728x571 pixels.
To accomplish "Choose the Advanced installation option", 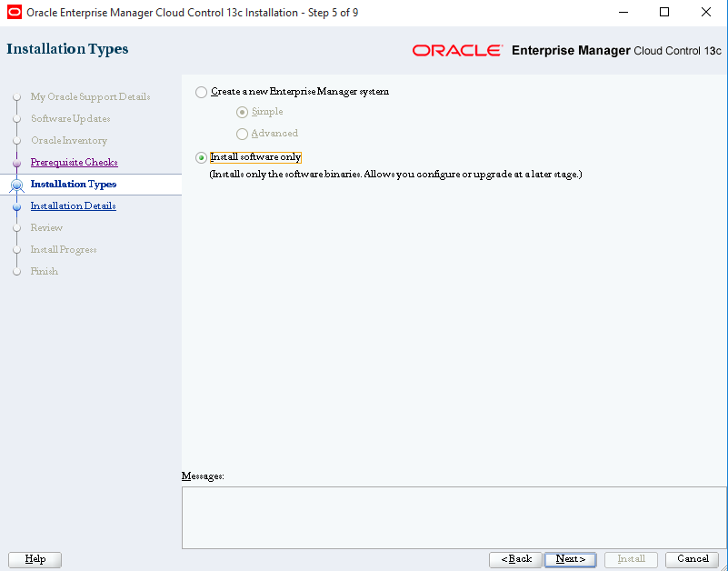I will point(241,133).
